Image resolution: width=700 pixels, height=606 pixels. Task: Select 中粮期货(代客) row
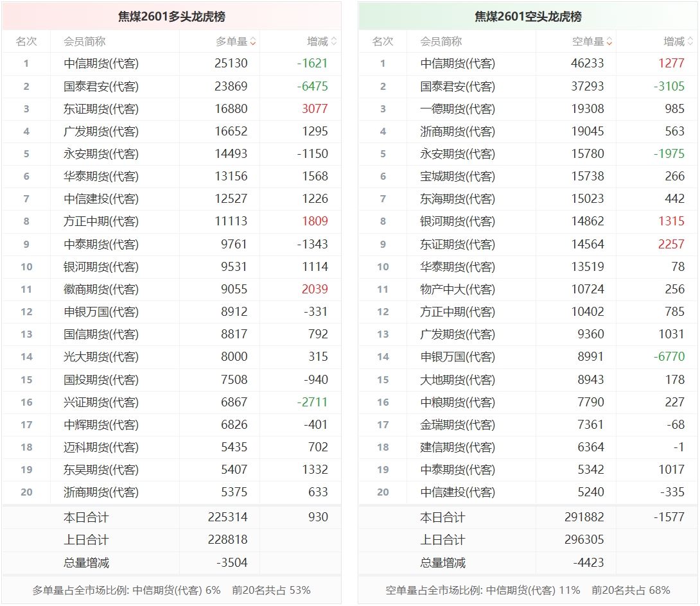[528, 402]
